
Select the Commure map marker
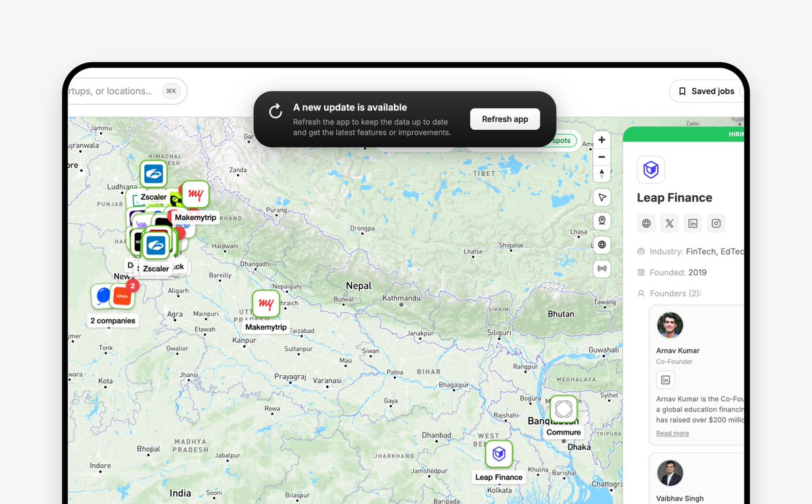[x=563, y=409]
